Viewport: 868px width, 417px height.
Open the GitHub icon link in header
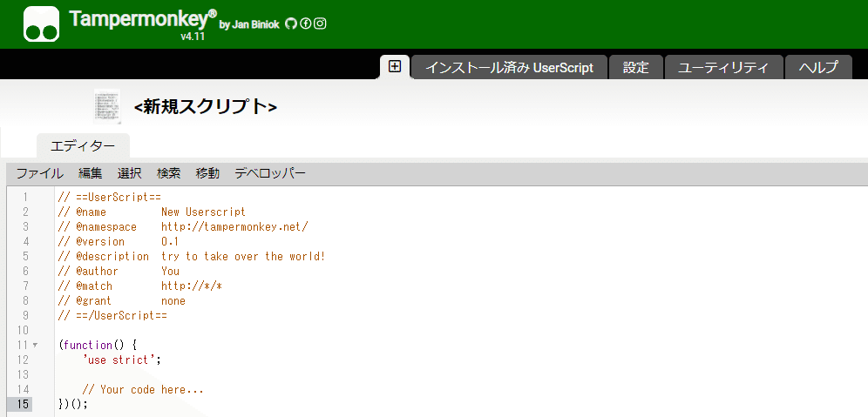click(291, 24)
